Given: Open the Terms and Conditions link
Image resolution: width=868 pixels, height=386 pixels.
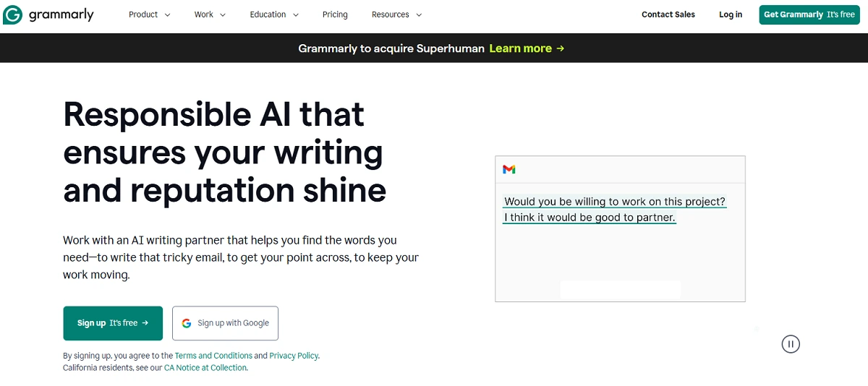Looking at the screenshot, I should tap(213, 356).
